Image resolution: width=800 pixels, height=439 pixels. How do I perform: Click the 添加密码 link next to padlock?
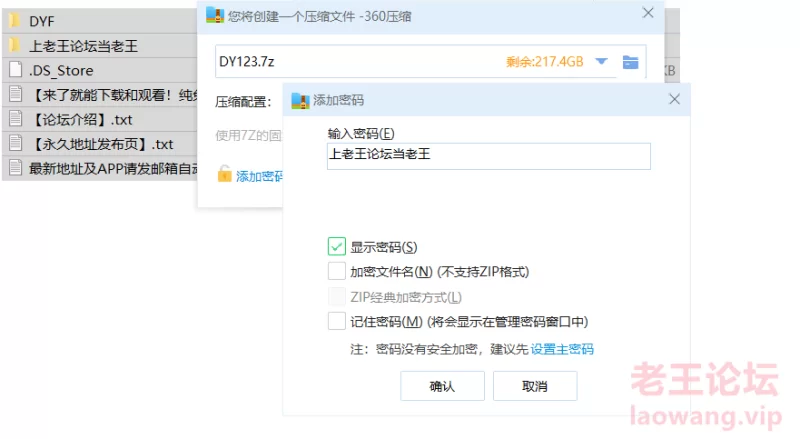point(259,176)
